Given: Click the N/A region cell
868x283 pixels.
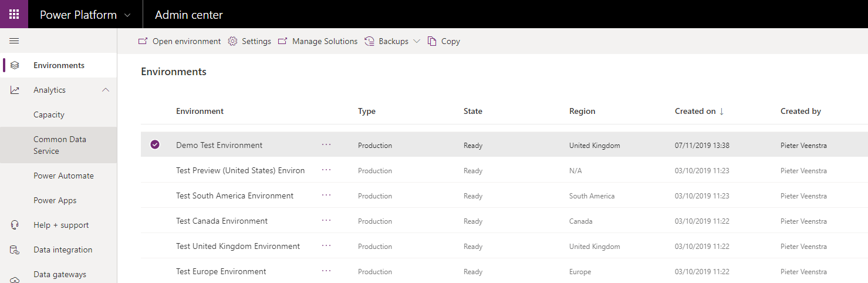Looking at the screenshot, I should 575,170.
